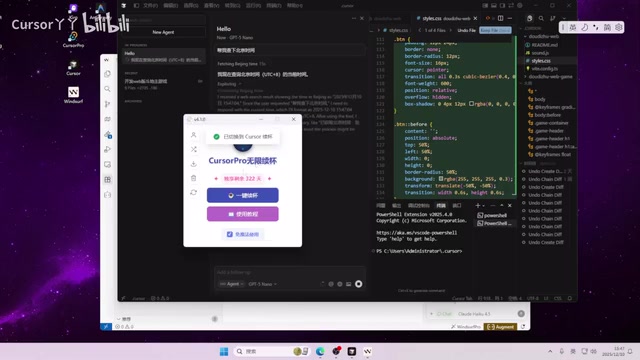Expand the doudizhu-web-game folder

[550, 77]
